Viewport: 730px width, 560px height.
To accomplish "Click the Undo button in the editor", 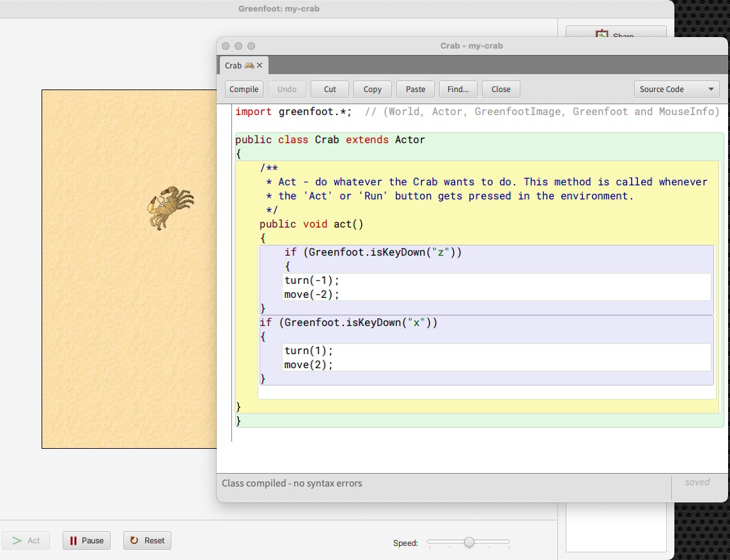I will point(287,89).
